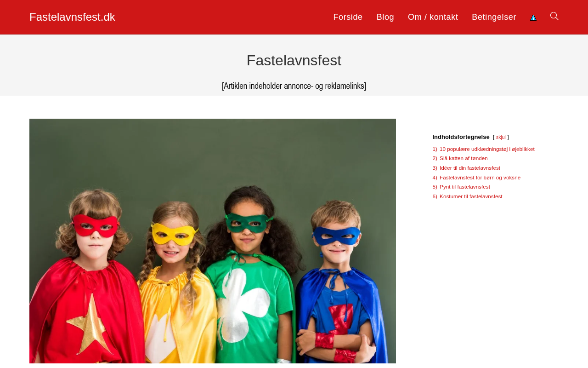This screenshot has width=588, height=368.
Task: Open the Om / kontakt page
Action: 433,17
